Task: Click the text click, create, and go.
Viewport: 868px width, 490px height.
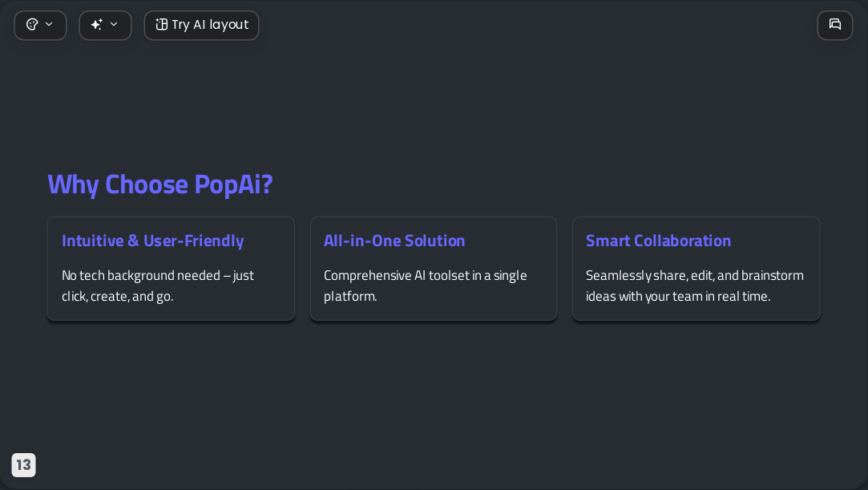Action: tap(117, 296)
